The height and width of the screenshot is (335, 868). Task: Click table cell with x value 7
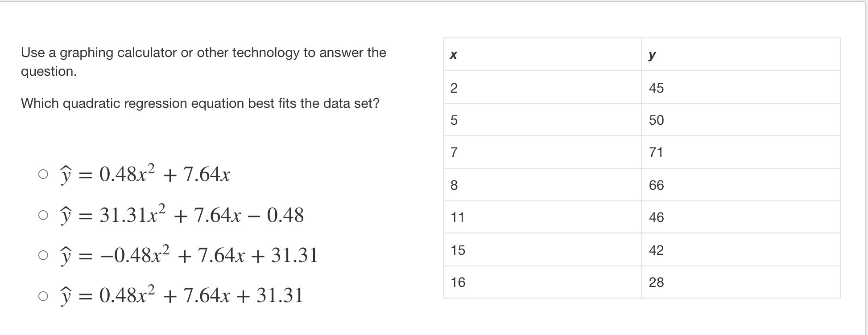pyautogui.click(x=543, y=152)
